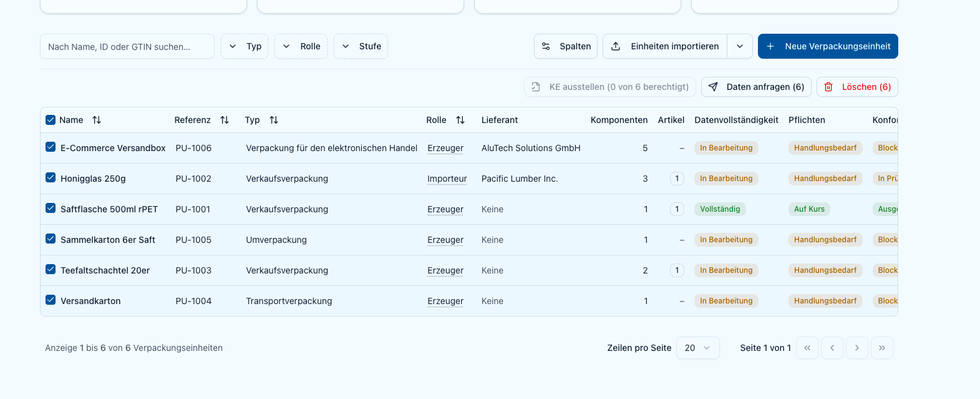Focus the Name, ID oder GTIN search field
This screenshot has height=399, width=980.
[x=127, y=46]
